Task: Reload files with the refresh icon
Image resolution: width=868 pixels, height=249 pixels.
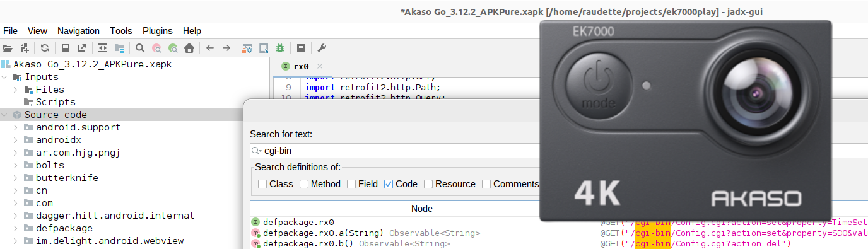Action: [x=45, y=48]
